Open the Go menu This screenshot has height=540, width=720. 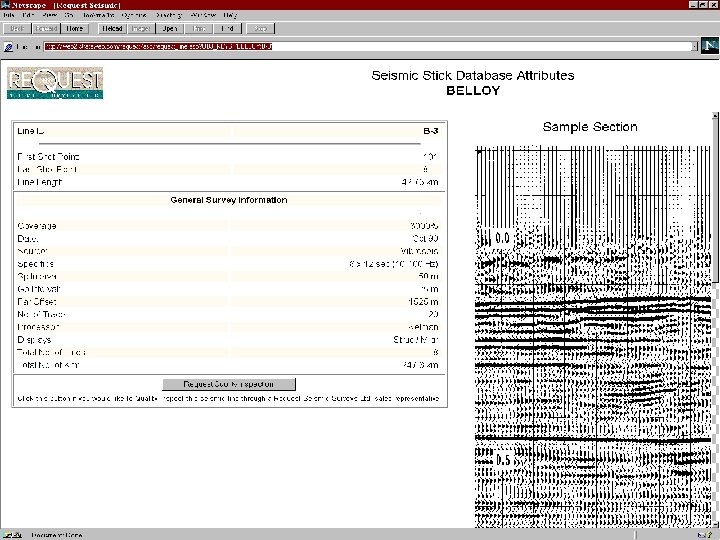(x=69, y=15)
